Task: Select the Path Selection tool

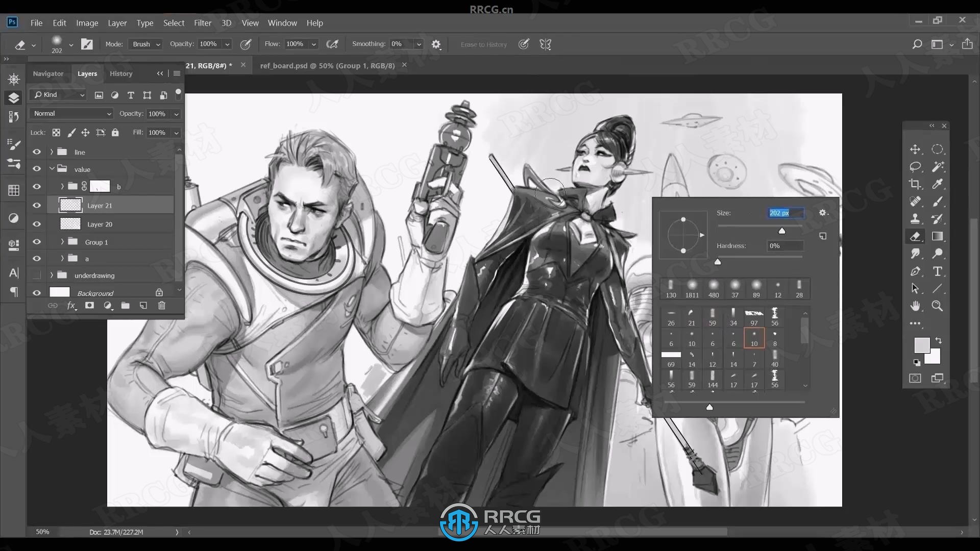Action: (x=915, y=289)
